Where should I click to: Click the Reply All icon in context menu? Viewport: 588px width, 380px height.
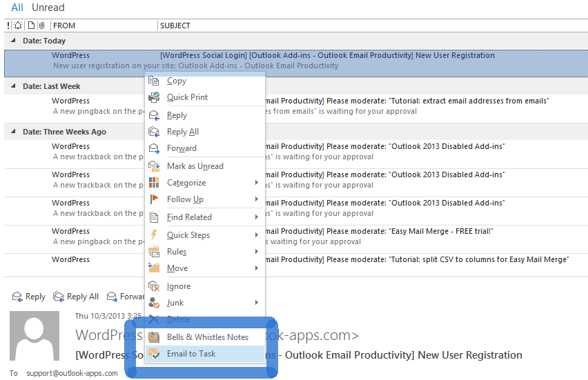tap(154, 132)
